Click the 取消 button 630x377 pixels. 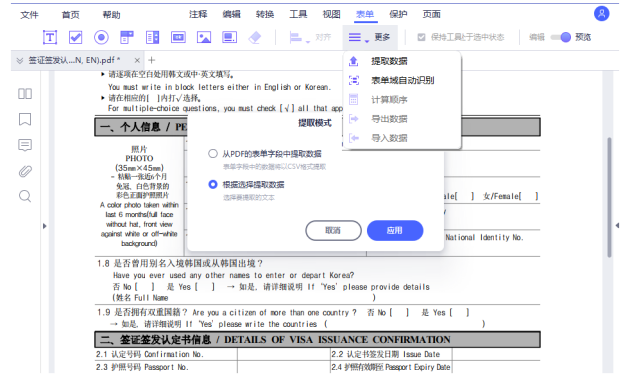tap(333, 230)
